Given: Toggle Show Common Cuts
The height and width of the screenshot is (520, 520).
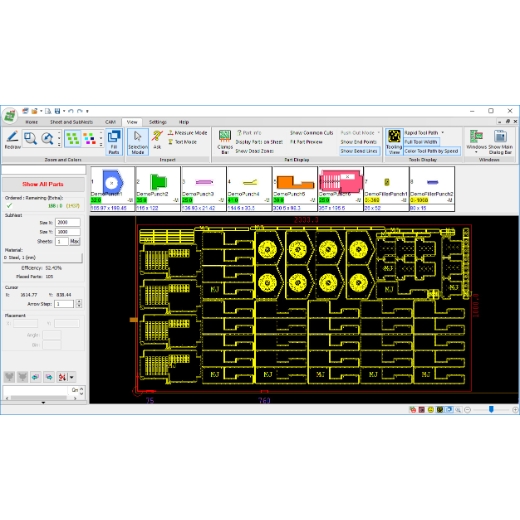Looking at the screenshot, I should coord(311,133).
